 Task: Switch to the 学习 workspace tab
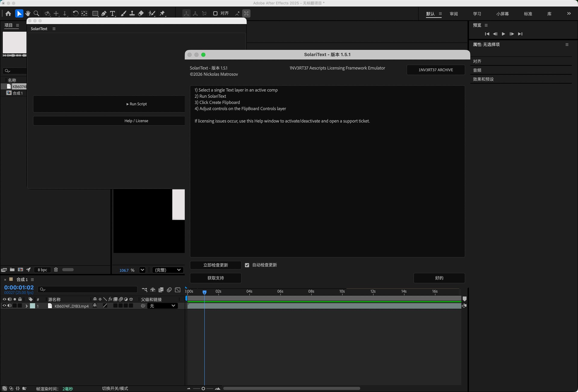click(477, 14)
